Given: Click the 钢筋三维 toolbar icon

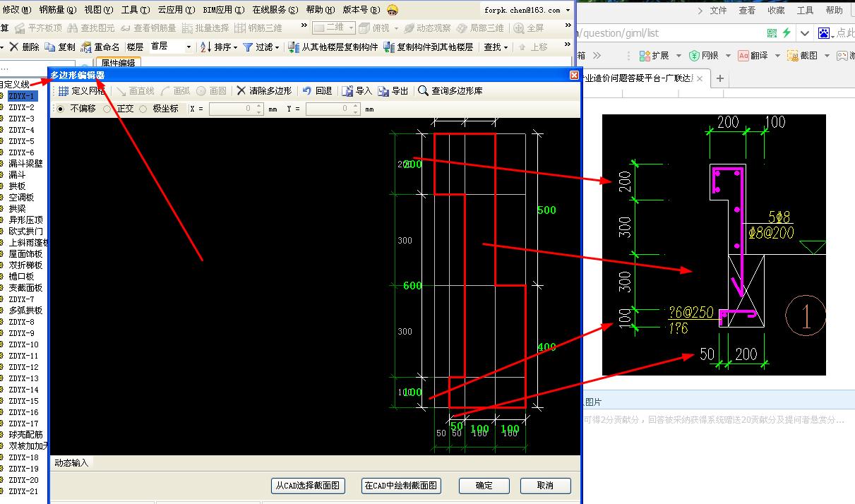Looking at the screenshot, I should pos(240,28).
